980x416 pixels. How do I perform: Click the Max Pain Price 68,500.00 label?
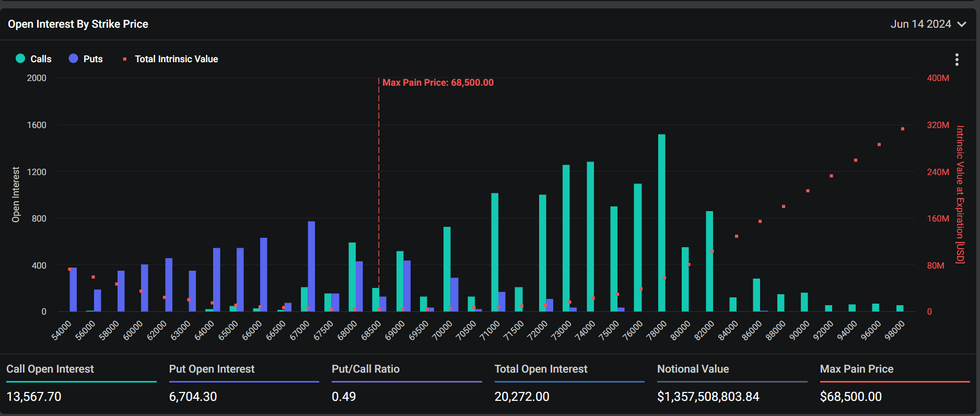click(x=438, y=83)
